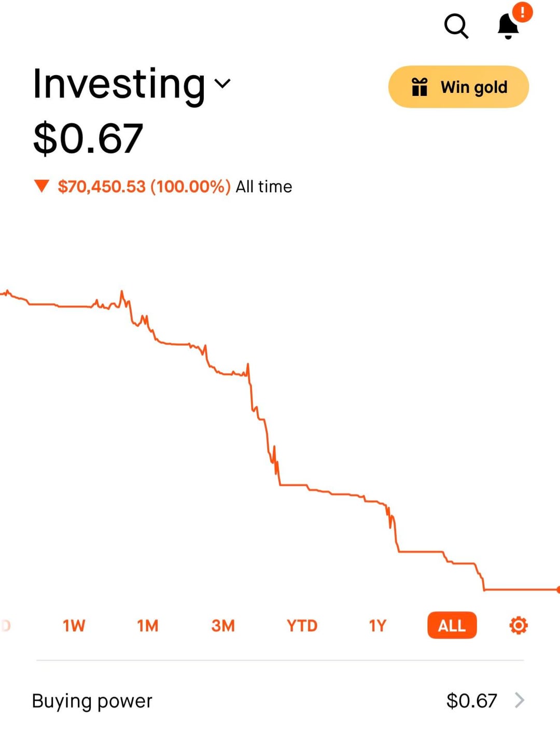Viewport: 560px width, 746px height.
Task: Open Buying power details chevron
Action: (x=519, y=700)
